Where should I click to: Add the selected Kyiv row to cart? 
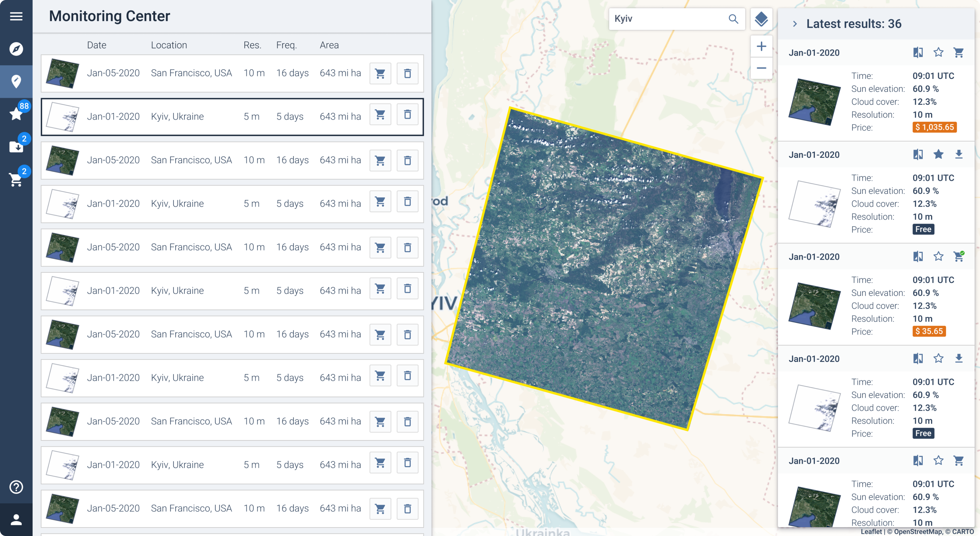tap(380, 114)
